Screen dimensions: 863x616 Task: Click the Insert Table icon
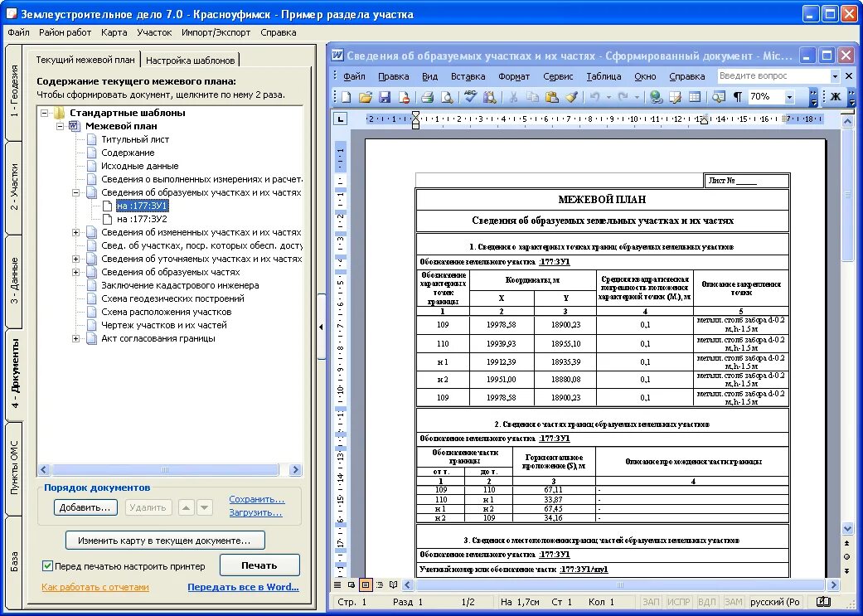[695, 97]
